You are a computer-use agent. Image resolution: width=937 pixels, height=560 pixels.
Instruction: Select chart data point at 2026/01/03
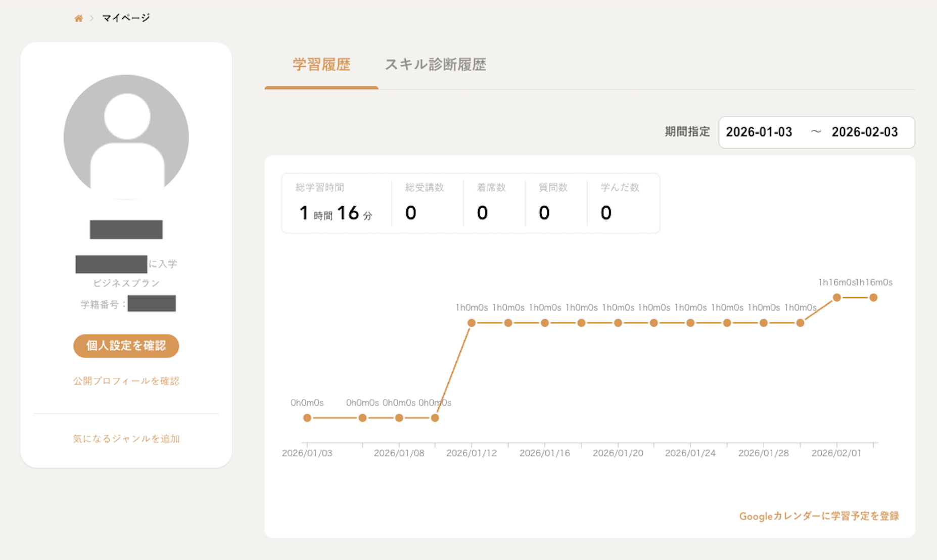coord(307,418)
